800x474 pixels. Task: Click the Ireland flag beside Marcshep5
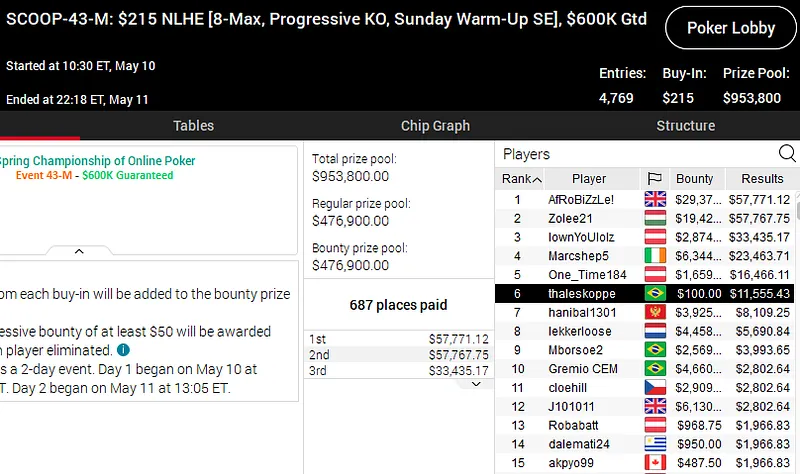(655, 256)
